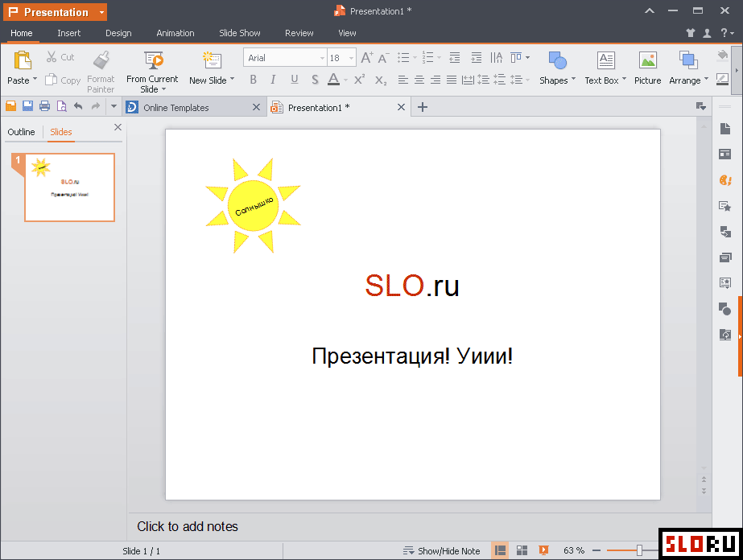This screenshot has width=743, height=560.
Task: Align text left
Action: coord(402,80)
